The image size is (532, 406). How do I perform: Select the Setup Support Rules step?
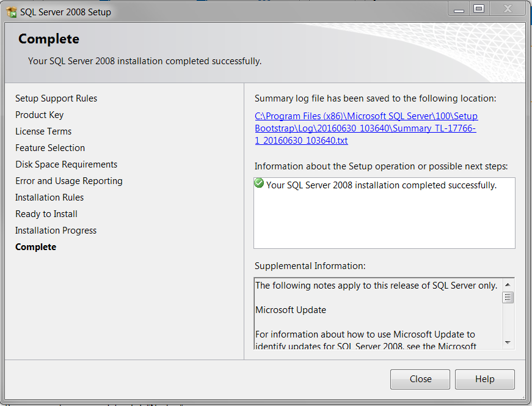click(56, 98)
